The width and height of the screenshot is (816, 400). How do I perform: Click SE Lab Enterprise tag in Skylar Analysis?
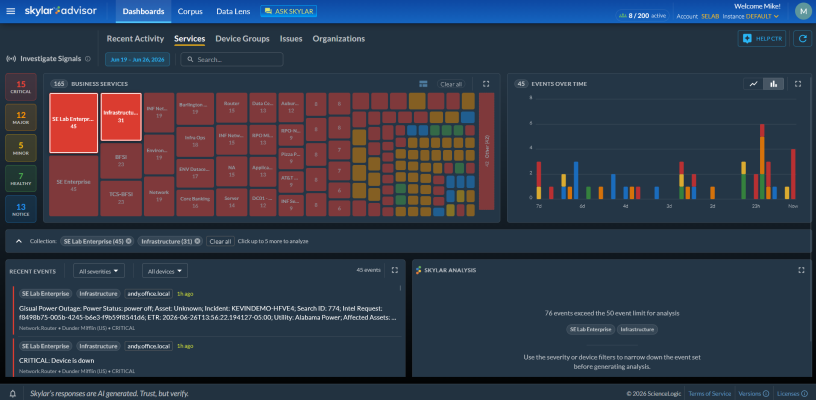point(590,329)
